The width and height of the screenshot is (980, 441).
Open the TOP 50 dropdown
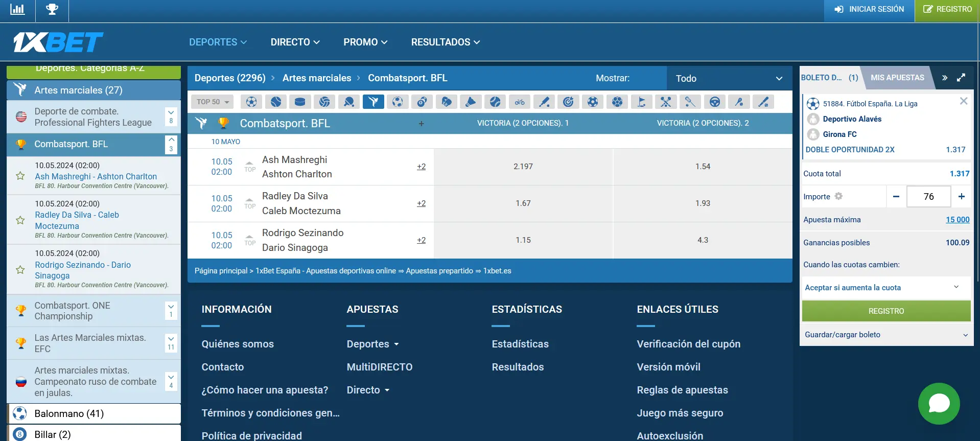point(213,102)
